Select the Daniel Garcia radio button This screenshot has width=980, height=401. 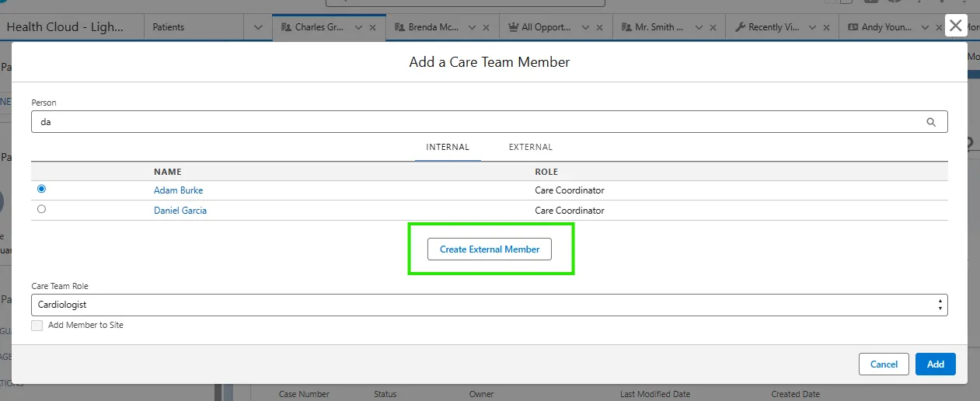click(x=42, y=209)
